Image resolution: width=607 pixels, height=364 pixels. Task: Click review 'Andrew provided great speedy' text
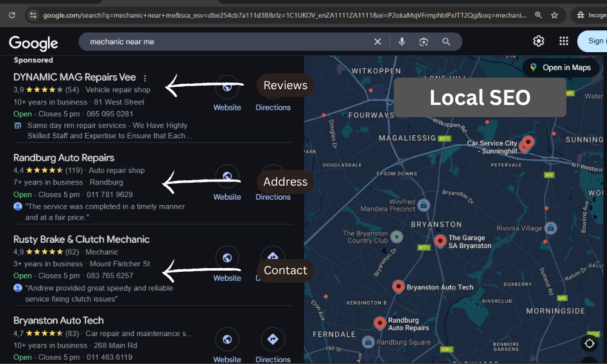pyautogui.click(x=99, y=293)
